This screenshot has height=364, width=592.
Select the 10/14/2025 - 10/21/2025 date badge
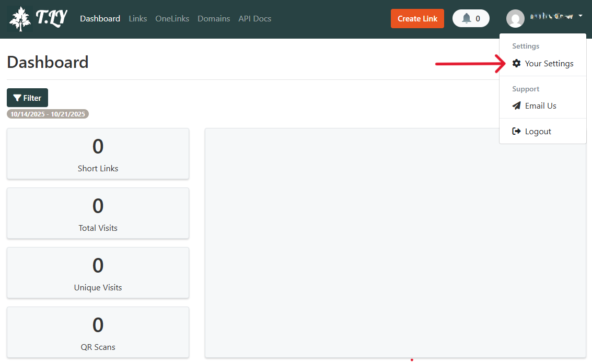pos(48,113)
